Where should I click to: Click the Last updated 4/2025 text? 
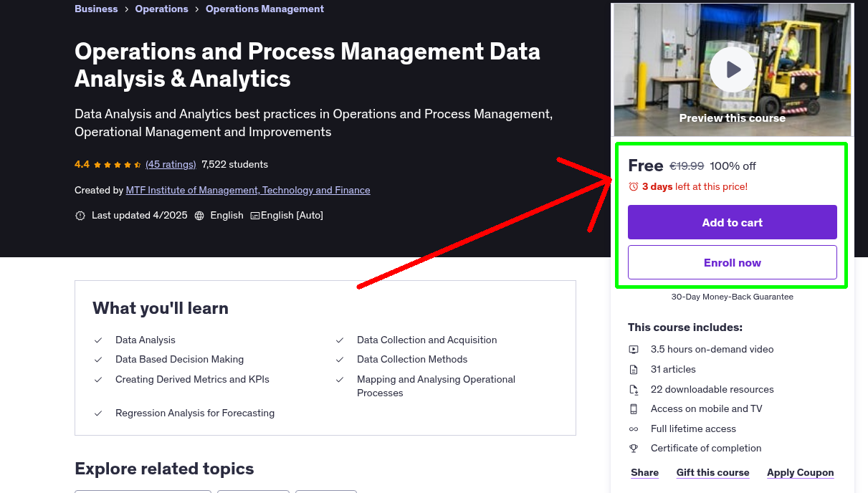click(139, 215)
